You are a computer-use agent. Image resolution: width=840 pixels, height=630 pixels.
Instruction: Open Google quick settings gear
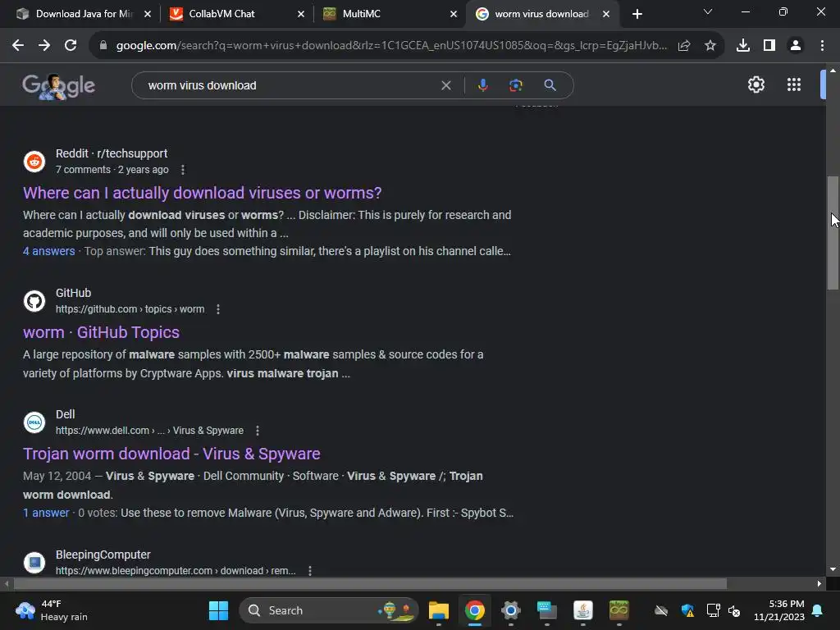click(x=756, y=84)
